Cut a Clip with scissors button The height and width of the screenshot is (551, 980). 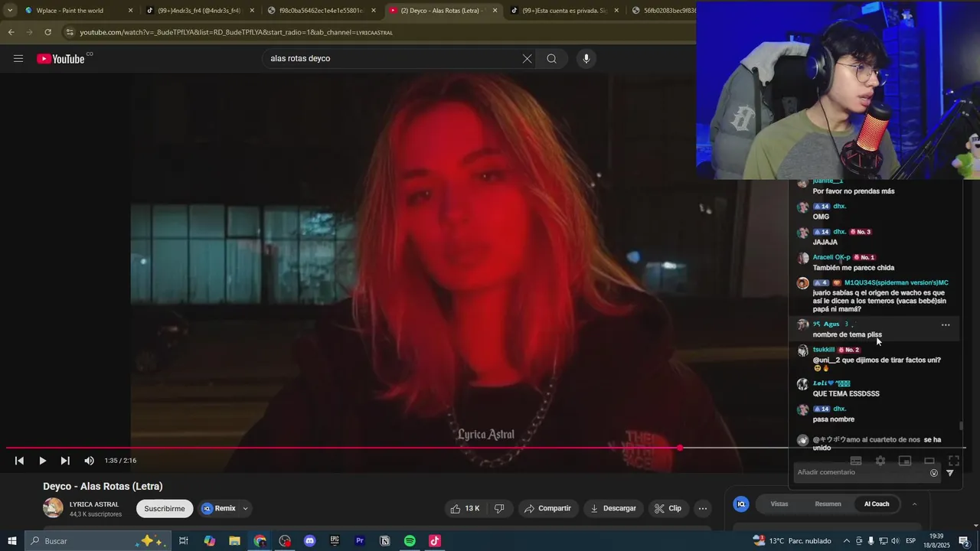point(668,508)
